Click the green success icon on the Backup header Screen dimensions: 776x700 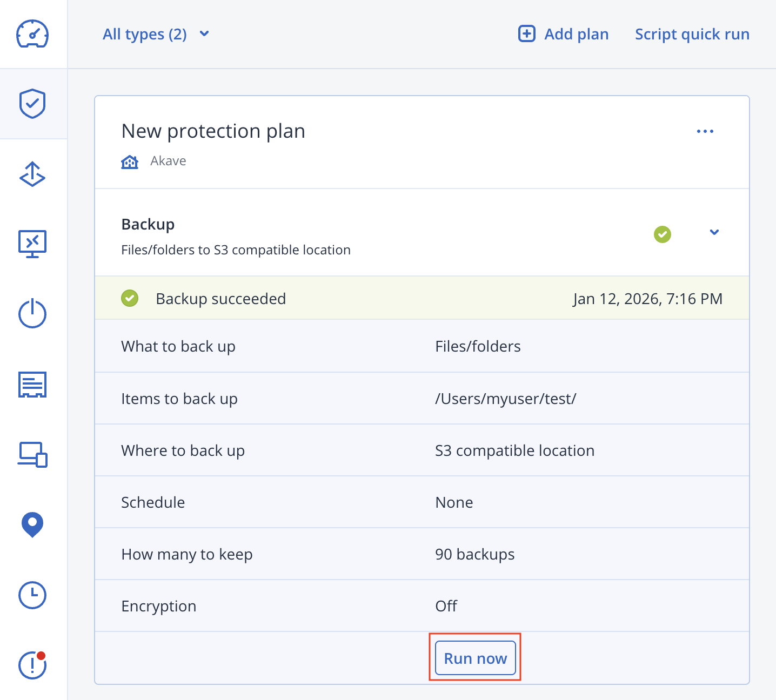click(662, 234)
